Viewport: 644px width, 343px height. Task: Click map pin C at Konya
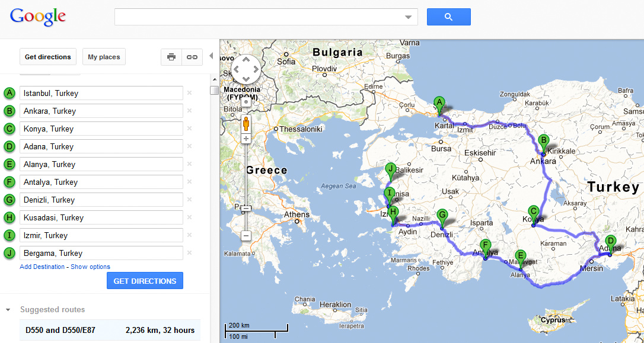[x=533, y=216]
